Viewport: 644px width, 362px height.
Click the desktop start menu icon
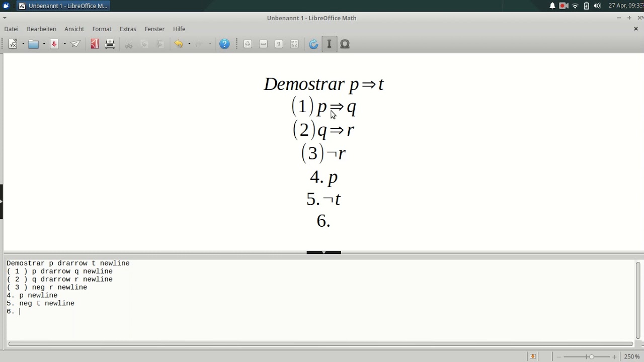click(7, 6)
